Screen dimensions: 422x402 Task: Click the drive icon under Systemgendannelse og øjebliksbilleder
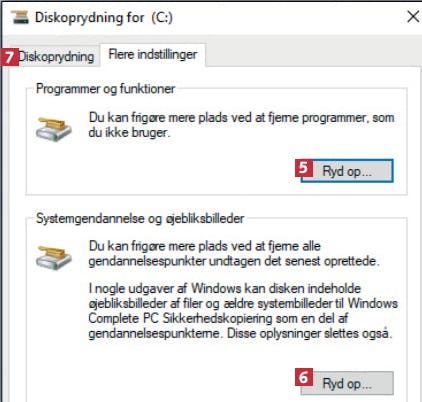click(x=54, y=258)
